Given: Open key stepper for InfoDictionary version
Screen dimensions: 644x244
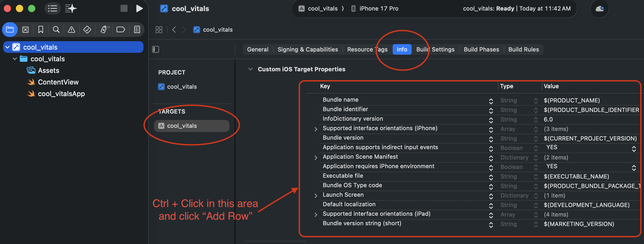Looking at the screenshot, I should click(491, 120).
